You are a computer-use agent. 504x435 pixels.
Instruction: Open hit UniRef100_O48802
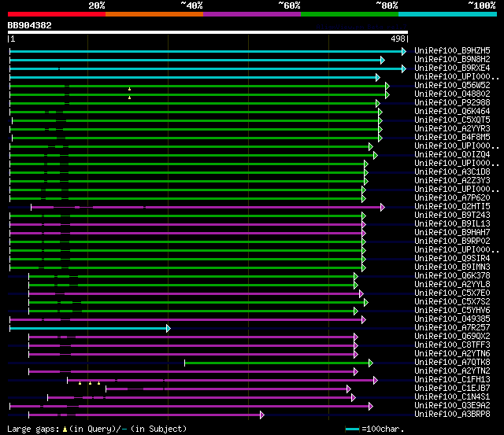[452, 94]
